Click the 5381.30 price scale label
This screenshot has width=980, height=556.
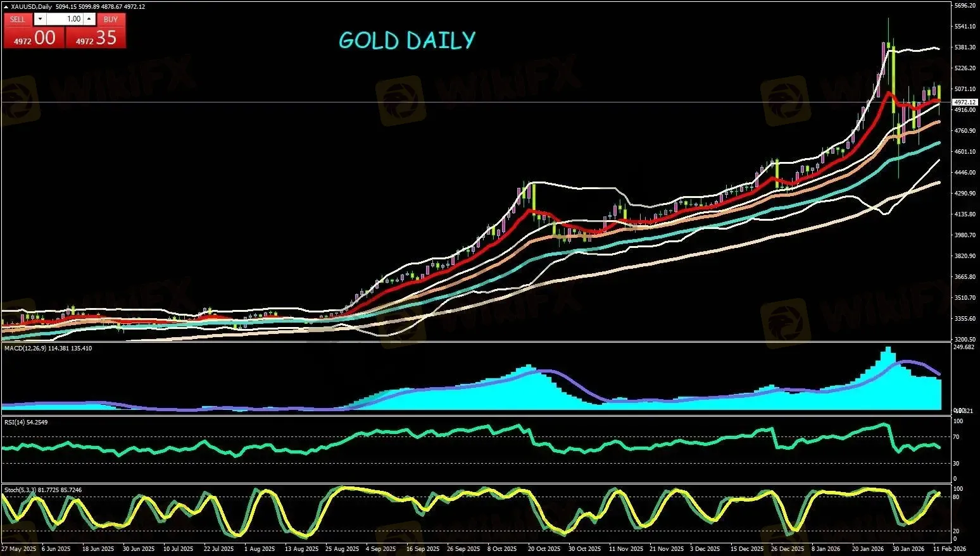click(965, 47)
